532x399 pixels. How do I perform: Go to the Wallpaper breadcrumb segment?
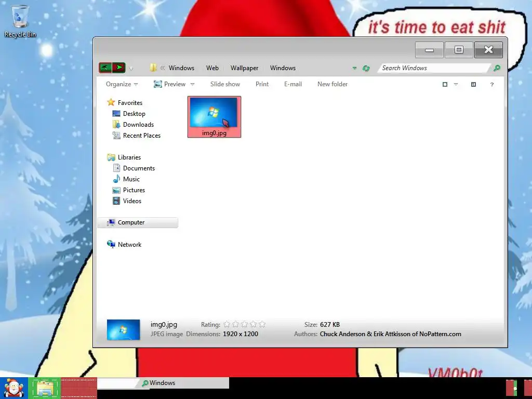click(x=244, y=68)
